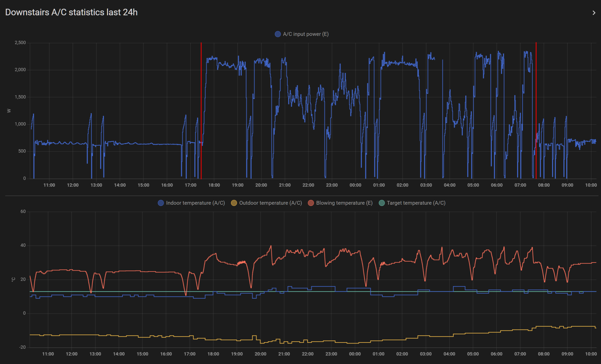Click the 60 label on the temperature y-axis
601x364 pixels.
[x=23, y=212]
